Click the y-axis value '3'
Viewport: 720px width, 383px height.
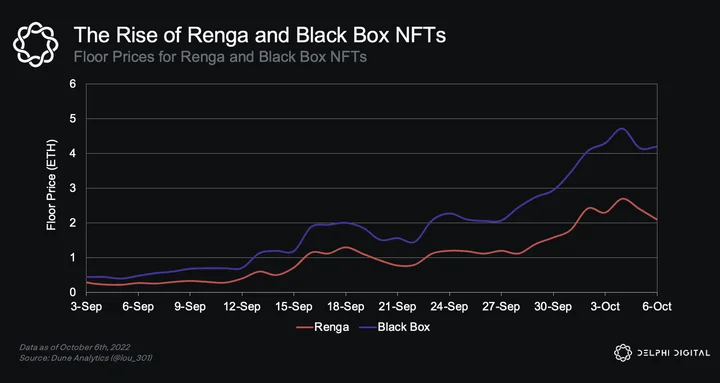(x=73, y=188)
